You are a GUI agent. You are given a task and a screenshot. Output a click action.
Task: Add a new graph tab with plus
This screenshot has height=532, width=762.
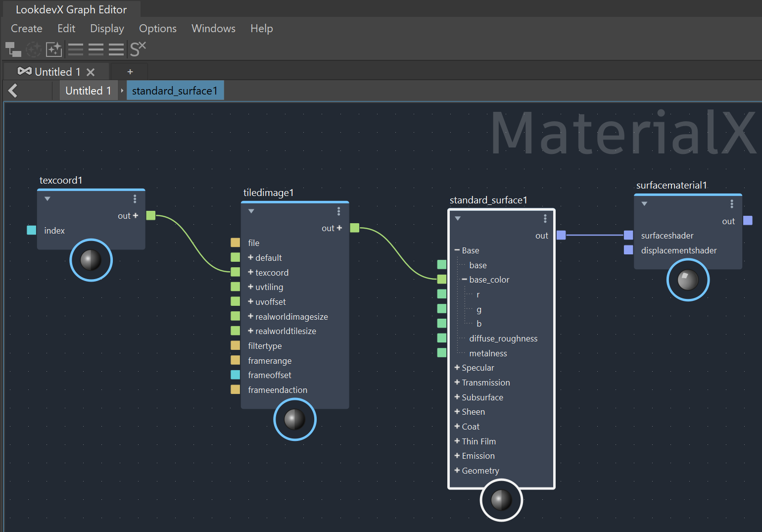point(130,72)
